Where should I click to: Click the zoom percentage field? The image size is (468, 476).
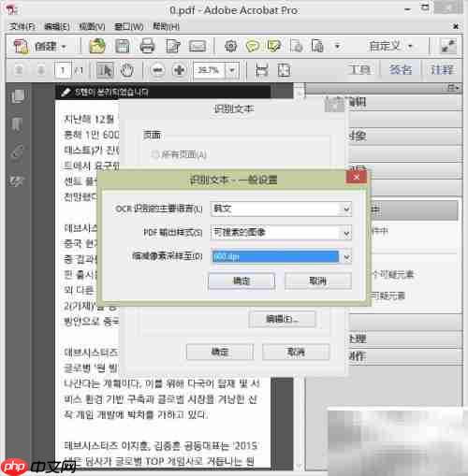[x=209, y=70]
